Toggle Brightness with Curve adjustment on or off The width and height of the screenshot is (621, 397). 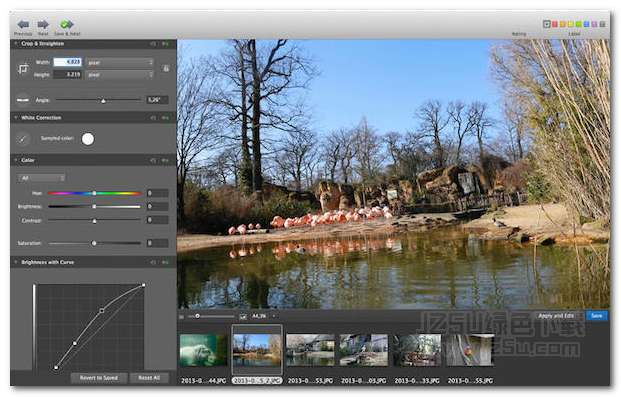tap(166, 262)
